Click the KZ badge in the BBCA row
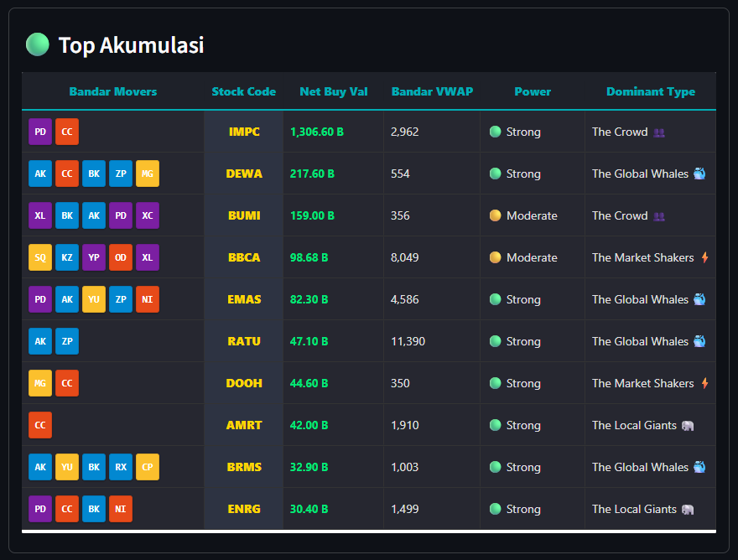738x560 pixels. (67, 257)
